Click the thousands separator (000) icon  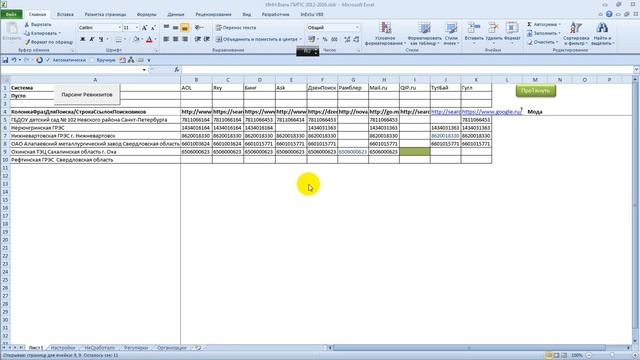[x=334, y=39]
